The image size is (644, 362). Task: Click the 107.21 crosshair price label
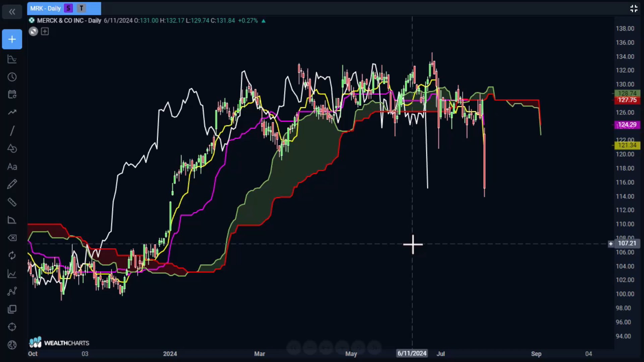[627, 243]
